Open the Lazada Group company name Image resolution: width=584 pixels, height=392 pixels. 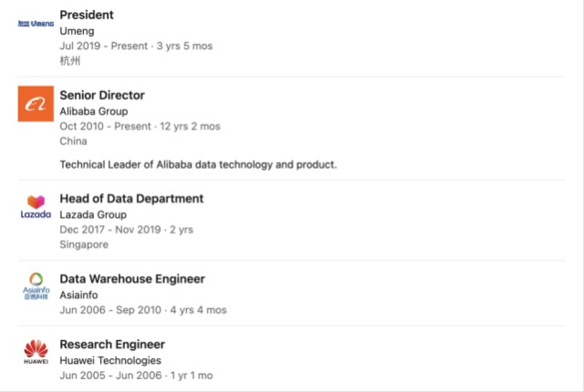(93, 215)
